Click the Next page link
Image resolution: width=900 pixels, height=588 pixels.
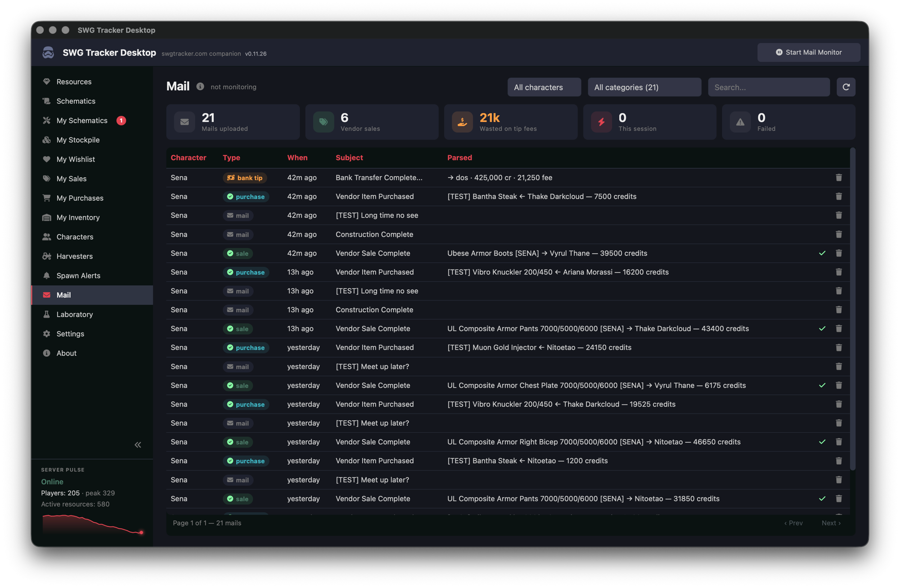pyautogui.click(x=831, y=523)
